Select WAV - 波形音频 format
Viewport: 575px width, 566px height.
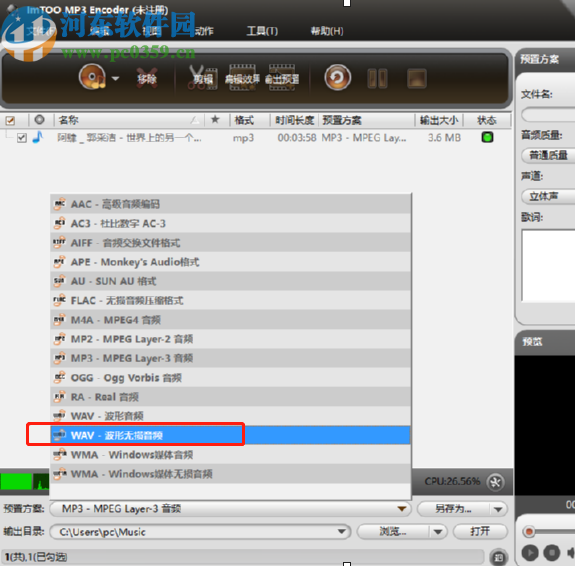coord(230,416)
